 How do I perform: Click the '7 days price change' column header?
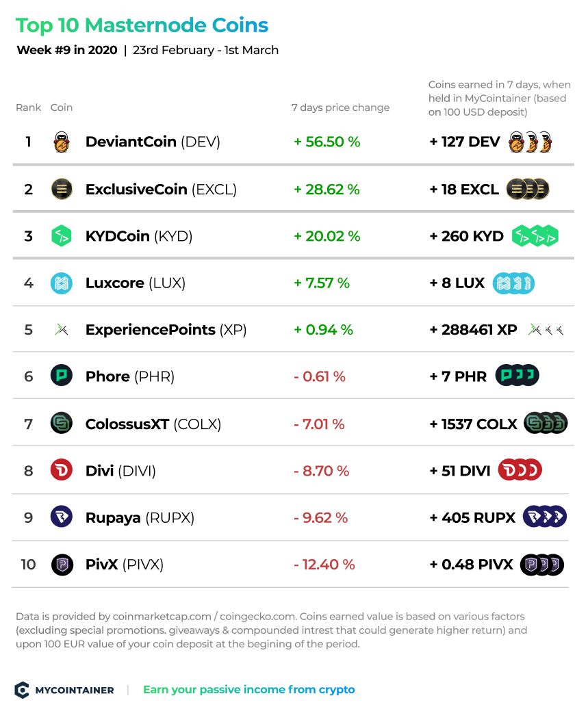click(x=340, y=107)
